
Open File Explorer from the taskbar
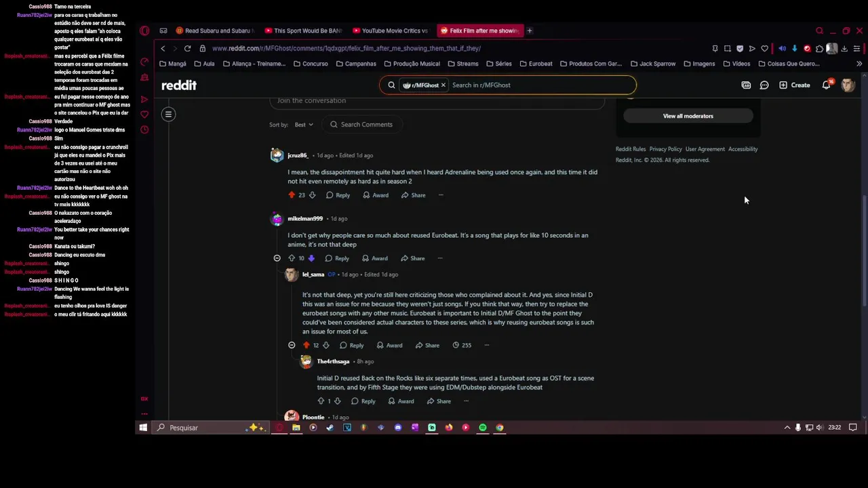pyautogui.click(x=296, y=428)
